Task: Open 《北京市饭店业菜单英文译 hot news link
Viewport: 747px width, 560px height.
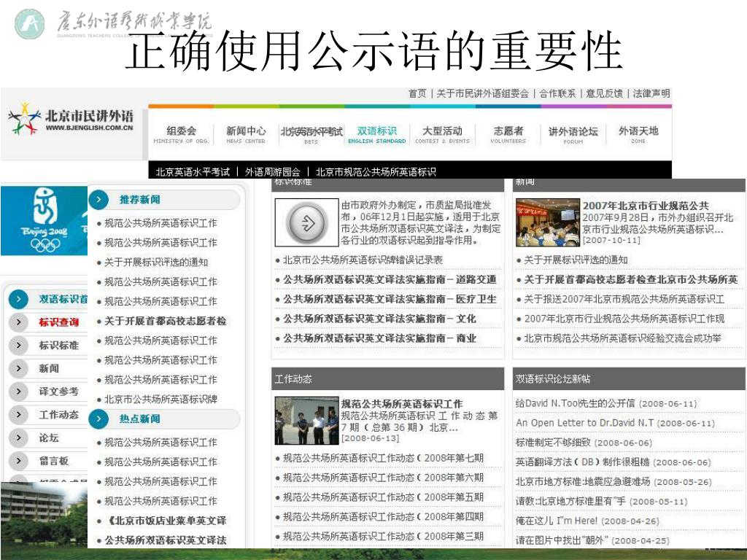Action: pos(166,521)
